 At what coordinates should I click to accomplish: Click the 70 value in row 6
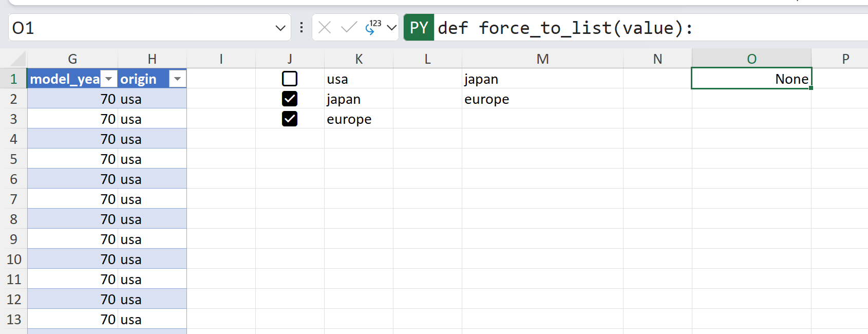(108, 179)
